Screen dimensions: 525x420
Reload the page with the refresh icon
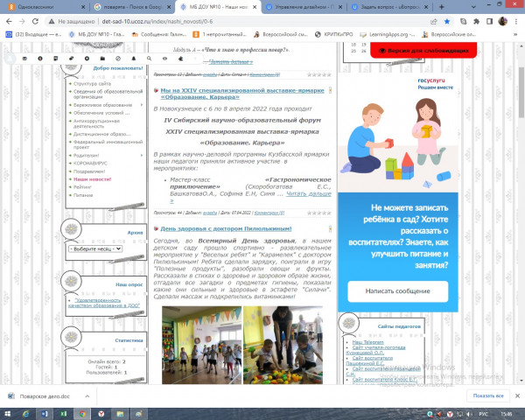point(35,21)
